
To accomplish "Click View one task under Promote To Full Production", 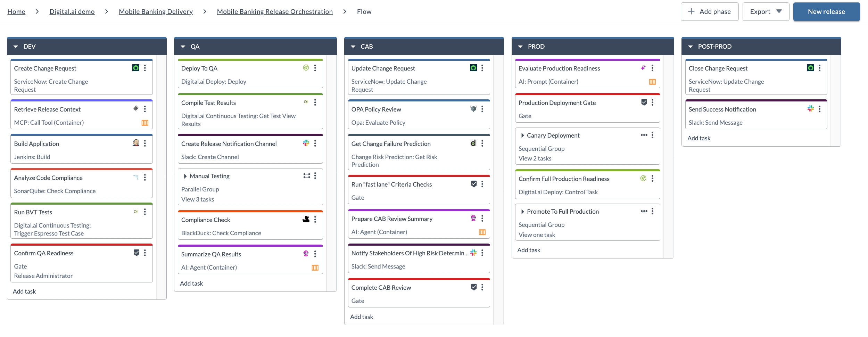I will (x=537, y=235).
